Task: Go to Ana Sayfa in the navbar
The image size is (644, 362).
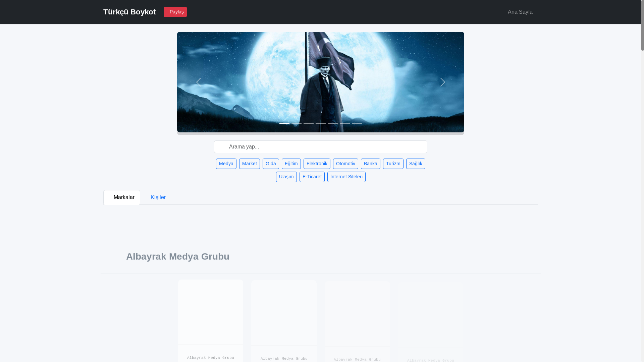Action: coord(520,12)
